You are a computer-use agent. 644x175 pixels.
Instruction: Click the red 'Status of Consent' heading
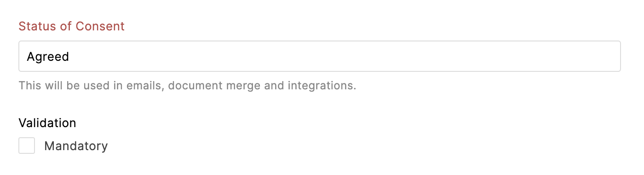[x=72, y=26]
